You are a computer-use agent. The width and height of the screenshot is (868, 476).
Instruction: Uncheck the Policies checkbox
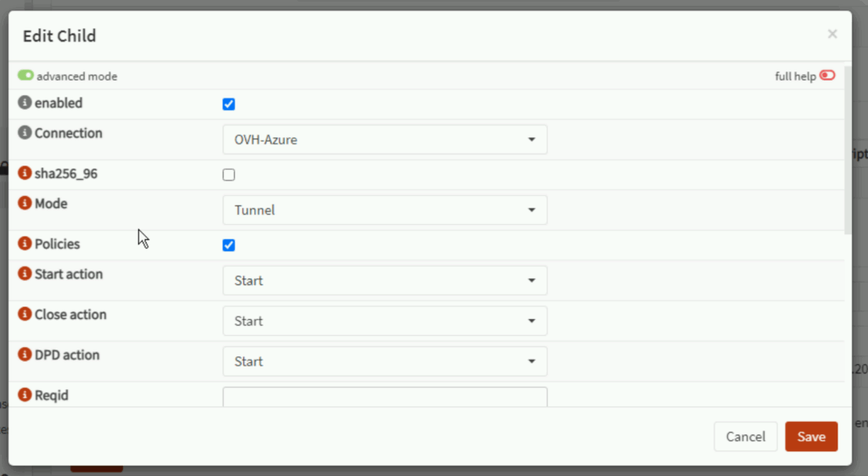[228, 245]
